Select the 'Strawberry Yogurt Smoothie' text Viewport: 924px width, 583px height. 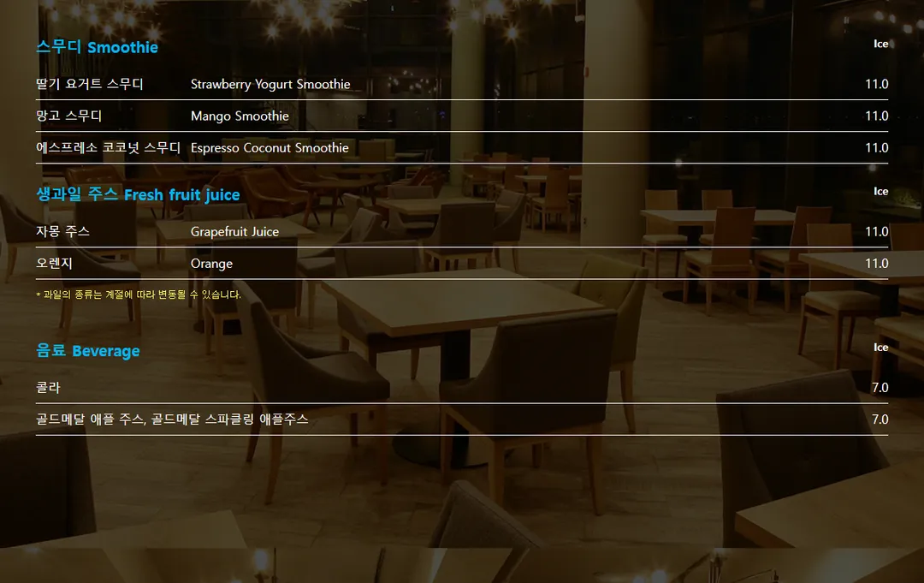pyautogui.click(x=270, y=84)
